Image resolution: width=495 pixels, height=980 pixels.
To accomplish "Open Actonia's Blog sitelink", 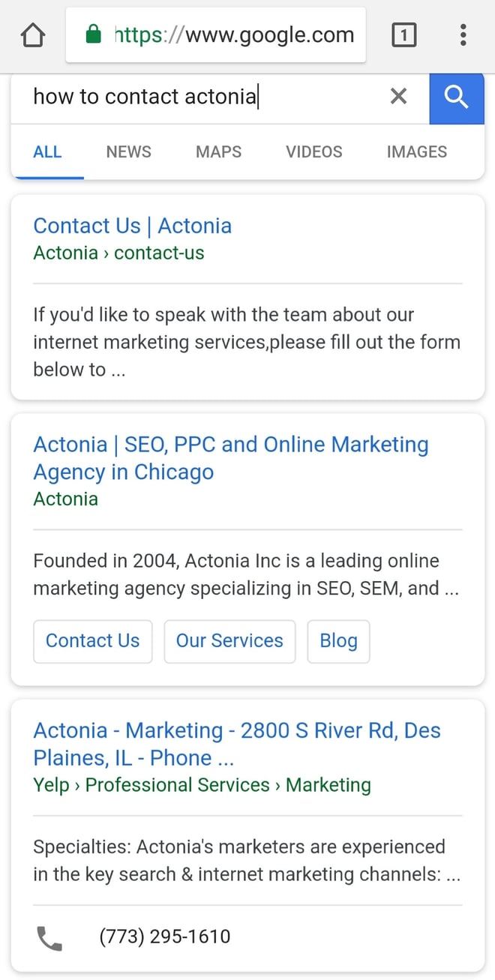I will click(338, 641).
